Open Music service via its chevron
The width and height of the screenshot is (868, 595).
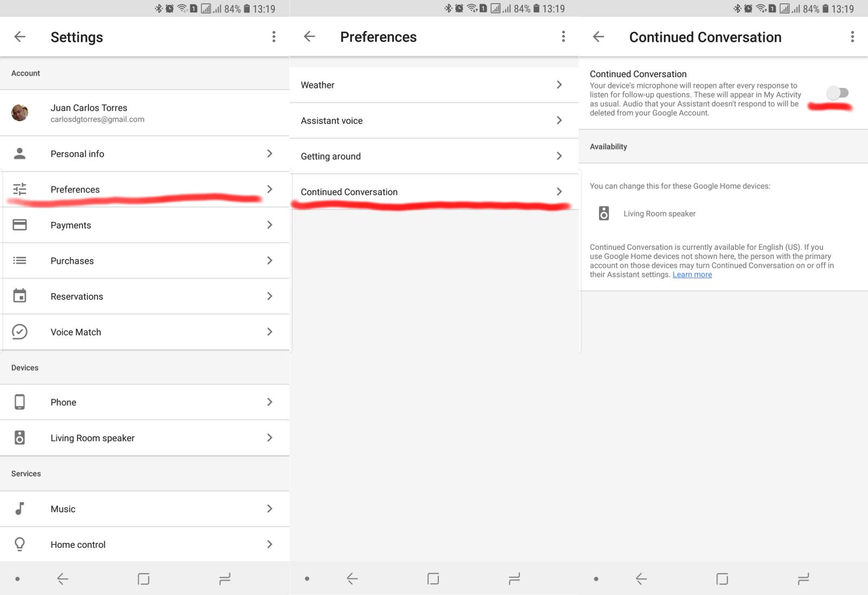pyautogui.click(x=270, y=509)
